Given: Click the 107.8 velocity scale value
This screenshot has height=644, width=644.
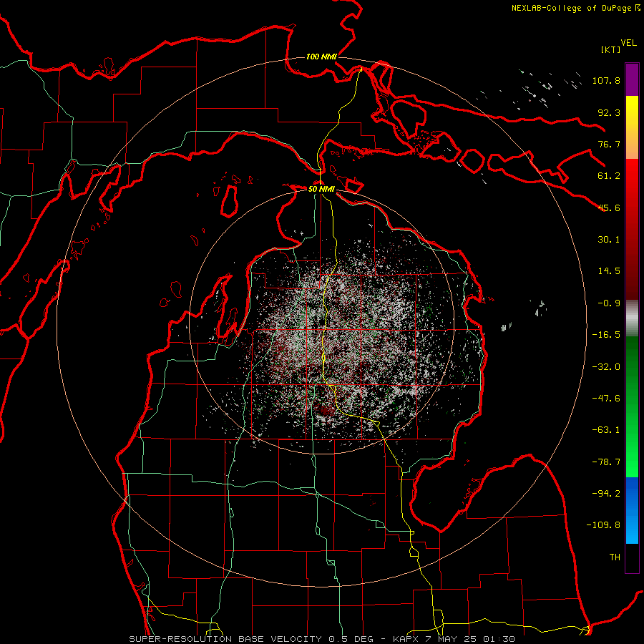Looking at the screenshot, I should point(606,80).
